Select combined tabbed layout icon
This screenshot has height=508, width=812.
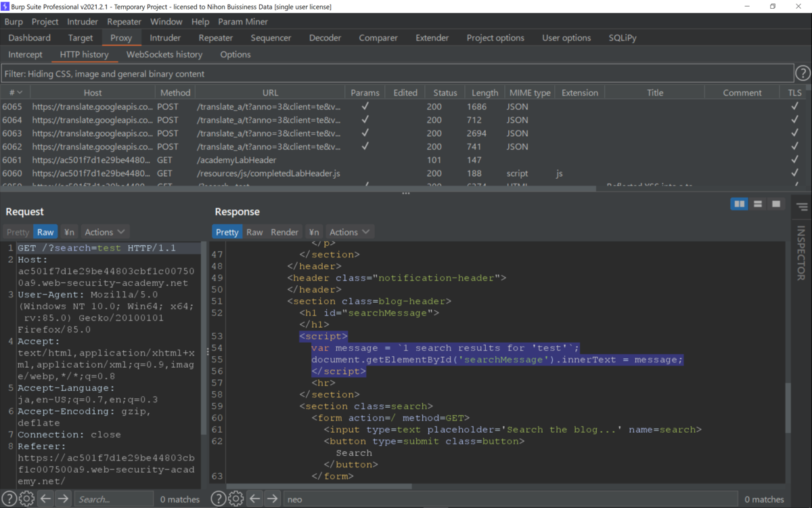[776, 204]
